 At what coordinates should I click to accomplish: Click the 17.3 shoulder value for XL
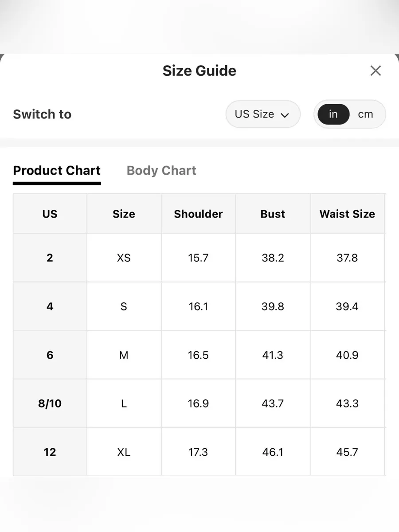point(198,452)
